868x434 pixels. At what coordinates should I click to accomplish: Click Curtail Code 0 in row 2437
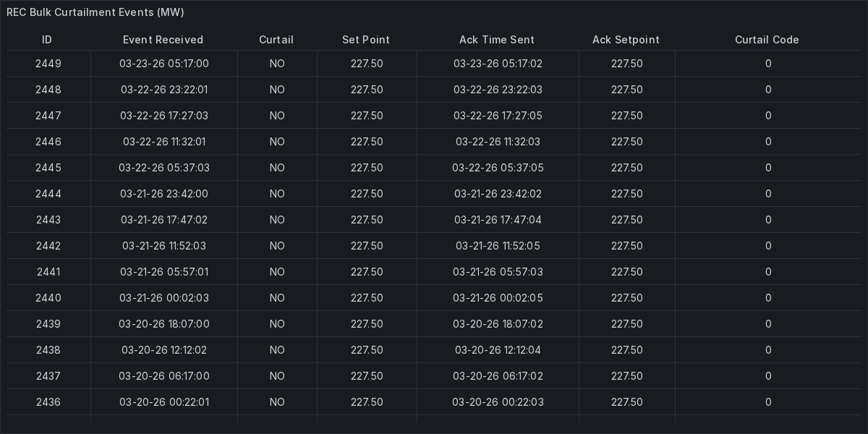click(768, 376)
